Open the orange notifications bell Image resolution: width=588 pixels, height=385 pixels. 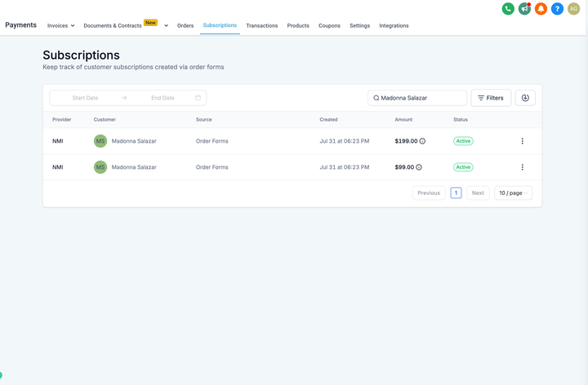541,9
